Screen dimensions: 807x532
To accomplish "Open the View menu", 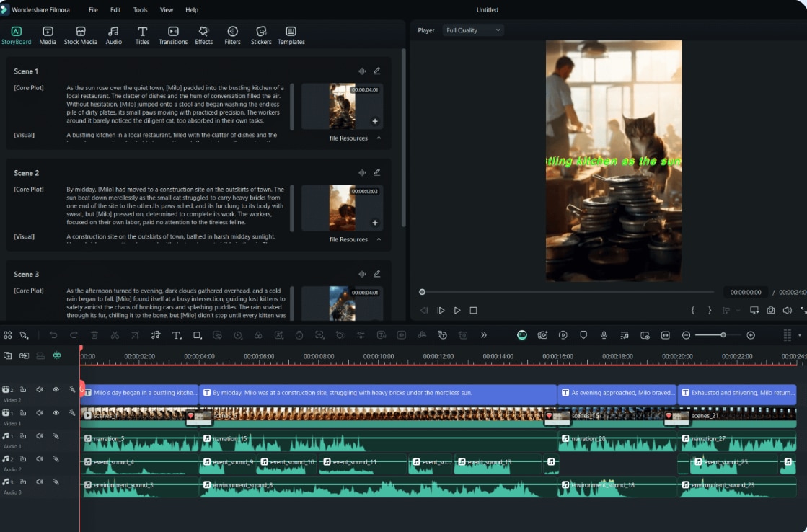I will click(x=167, y=10).
